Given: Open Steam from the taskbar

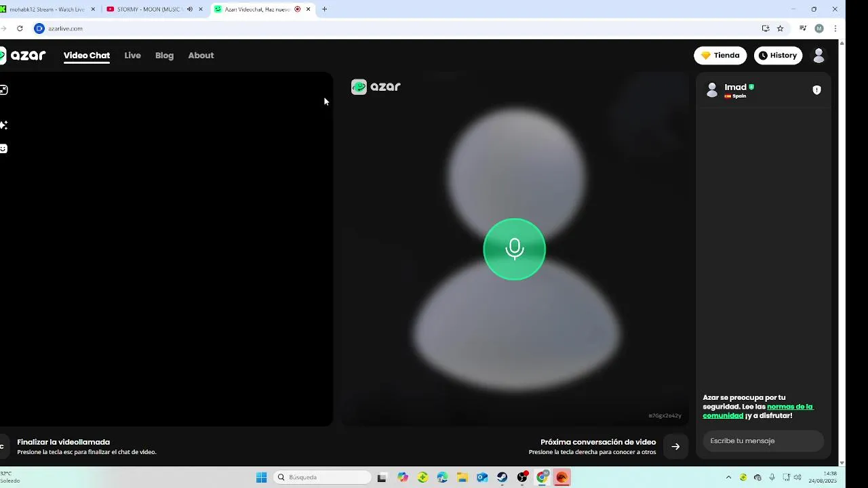Looking at the screenshot, I should point(502,477).
